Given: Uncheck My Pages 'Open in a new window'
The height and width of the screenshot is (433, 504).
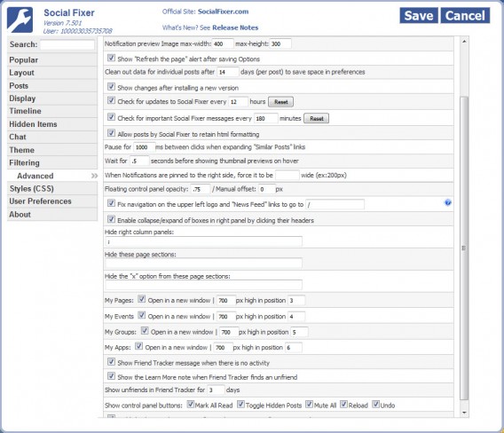Looking at the screenshot, I should pyautogui.click(x=142, y=299).
